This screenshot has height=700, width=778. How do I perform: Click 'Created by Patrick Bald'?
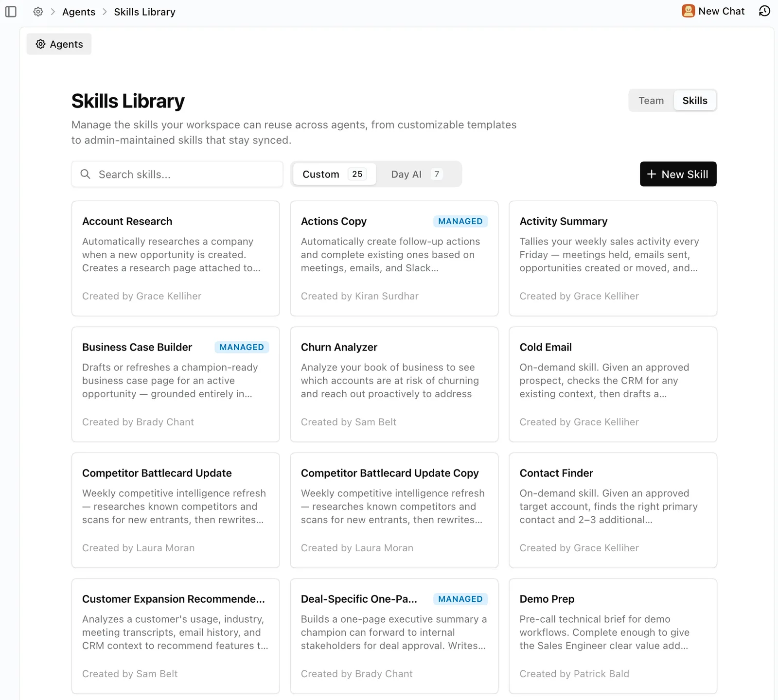pos(574,674)
